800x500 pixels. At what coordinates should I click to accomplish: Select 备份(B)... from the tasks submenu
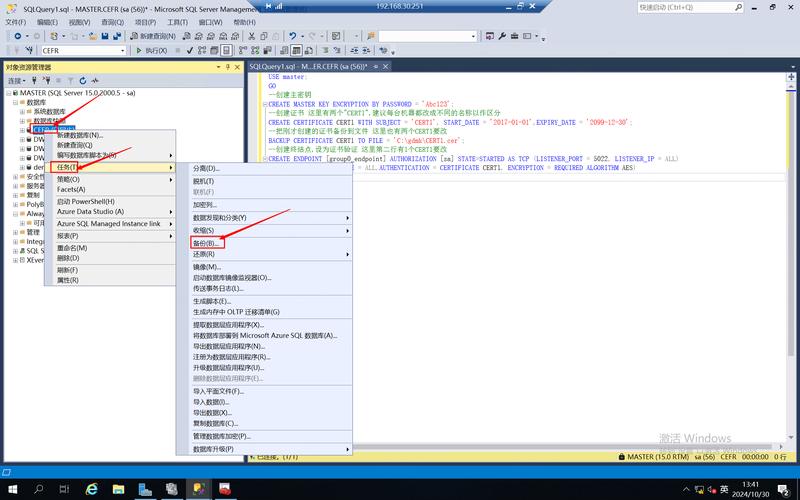tap(206, 243)
